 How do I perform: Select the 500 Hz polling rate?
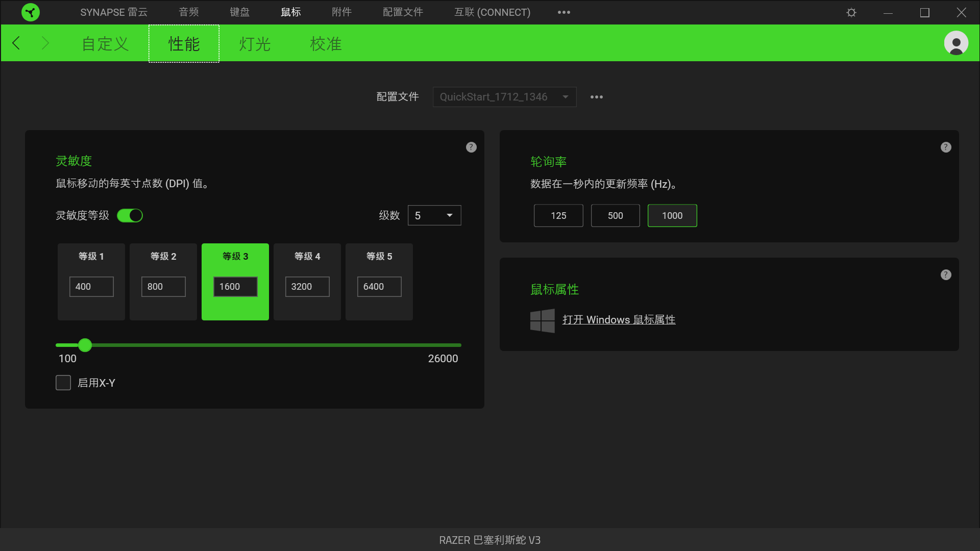(615, 215)
